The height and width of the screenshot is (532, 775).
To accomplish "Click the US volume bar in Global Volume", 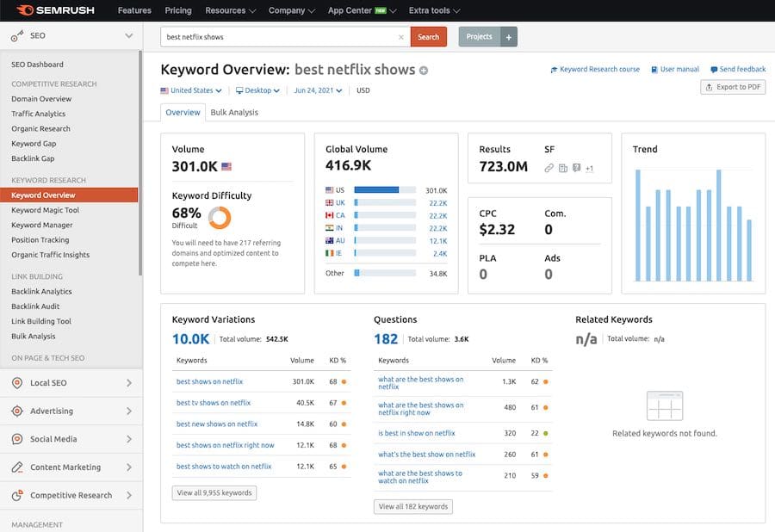I will [385, 190].
